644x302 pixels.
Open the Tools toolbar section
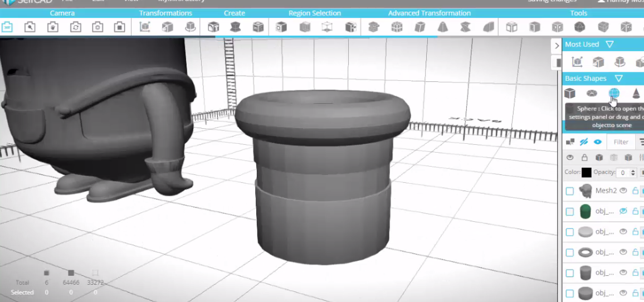578,13
